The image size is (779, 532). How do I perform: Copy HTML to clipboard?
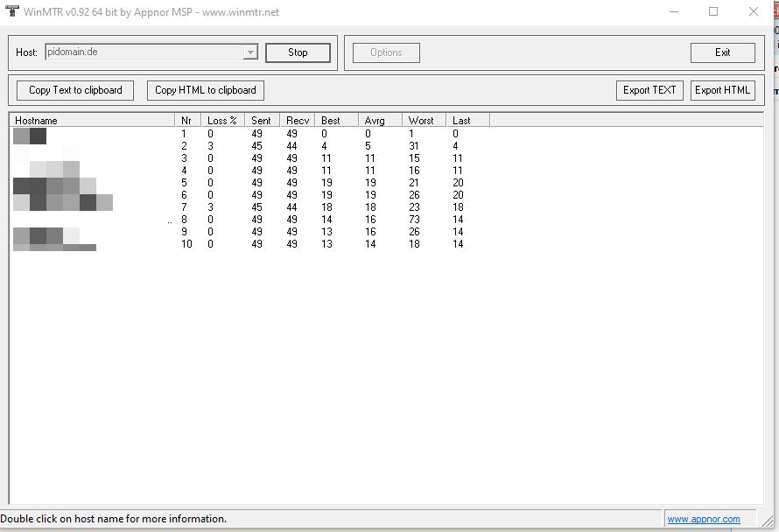(205, 90)
